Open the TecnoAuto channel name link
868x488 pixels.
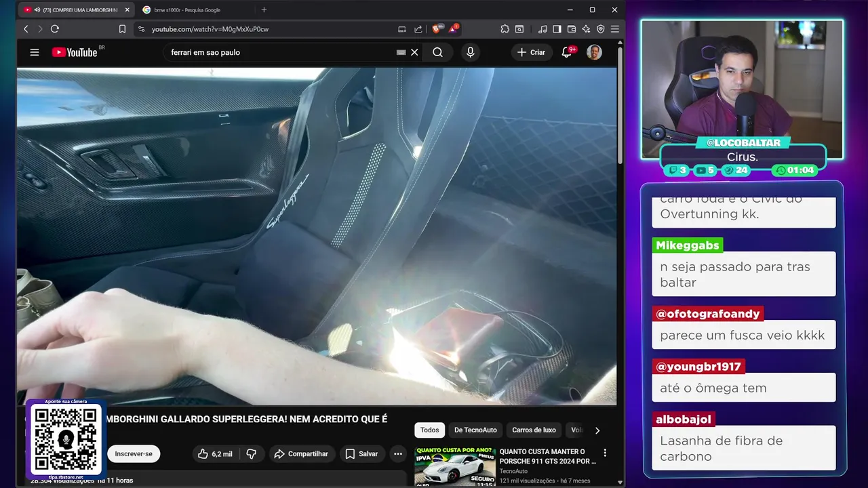[x=513, y=471]
